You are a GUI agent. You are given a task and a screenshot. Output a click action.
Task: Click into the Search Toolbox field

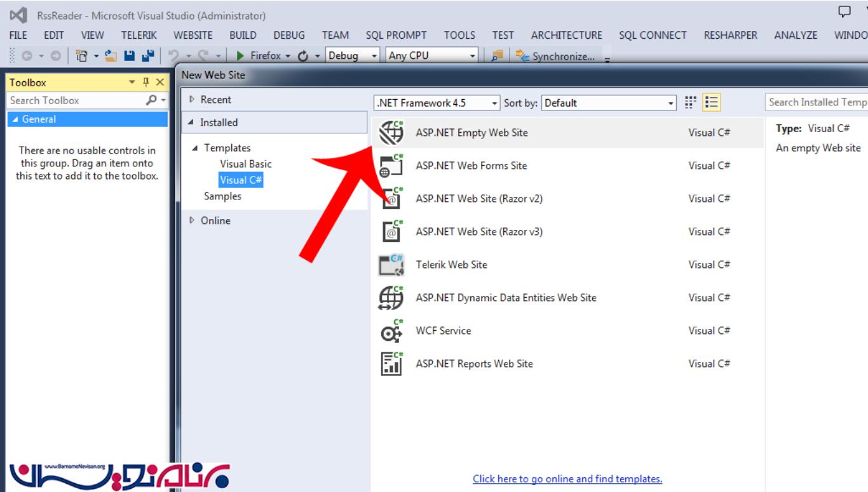pyautogui.click(x=76, y=100)
